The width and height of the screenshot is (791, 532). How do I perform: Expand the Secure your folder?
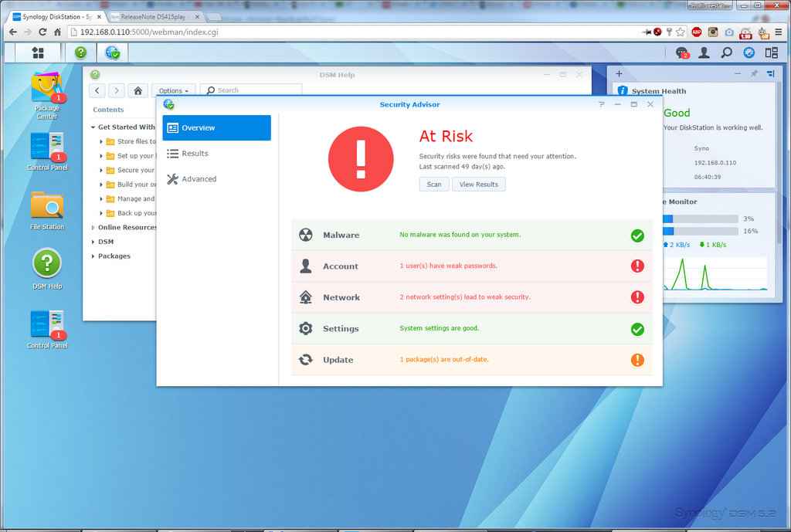tap(101, 171)
